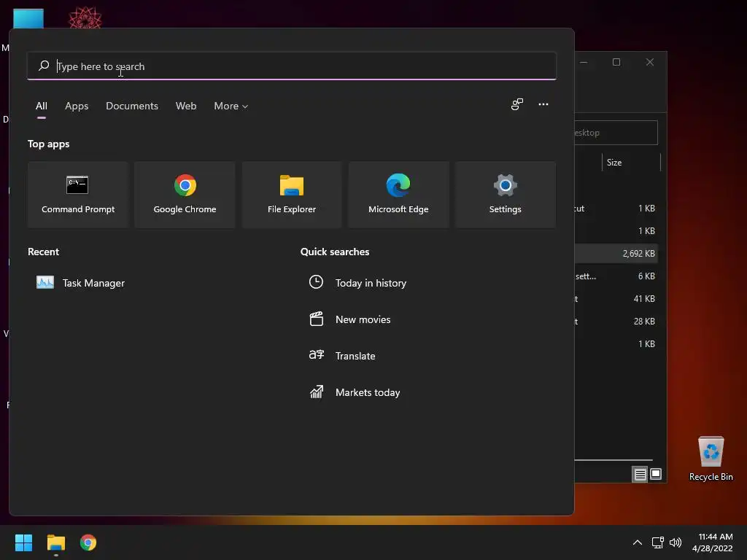Viewport: 747px width, 560px height.
Task: Switch to the Apps search tab
Action: click(x=77, y=106)
